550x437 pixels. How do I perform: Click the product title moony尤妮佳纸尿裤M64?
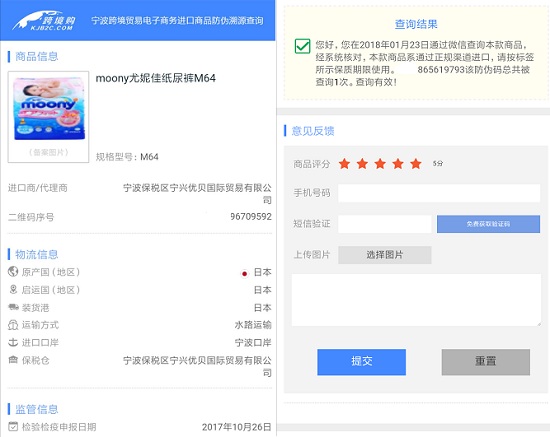coord(156,78)
